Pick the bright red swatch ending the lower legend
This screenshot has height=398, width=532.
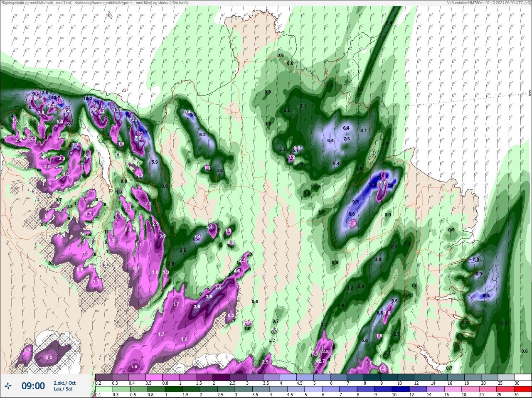click(523, 389)
